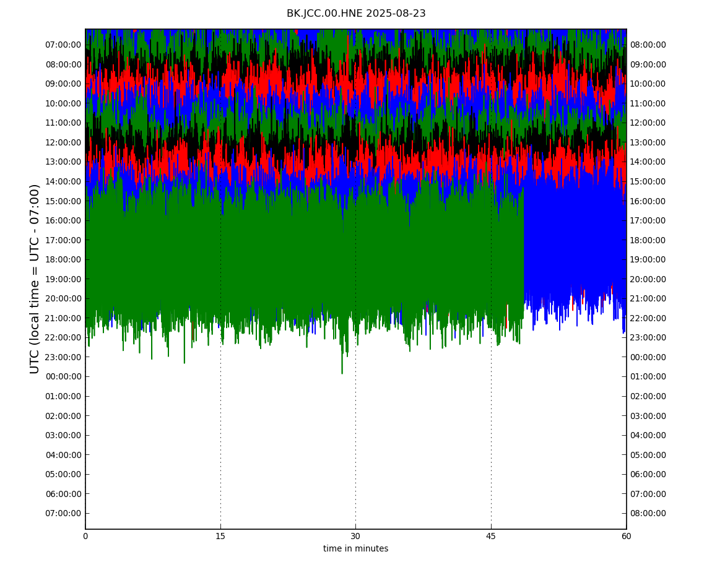712x588 pixels.
Task: Select 23:00:00 on the local-time axis
Action: (x=648, y=337)
